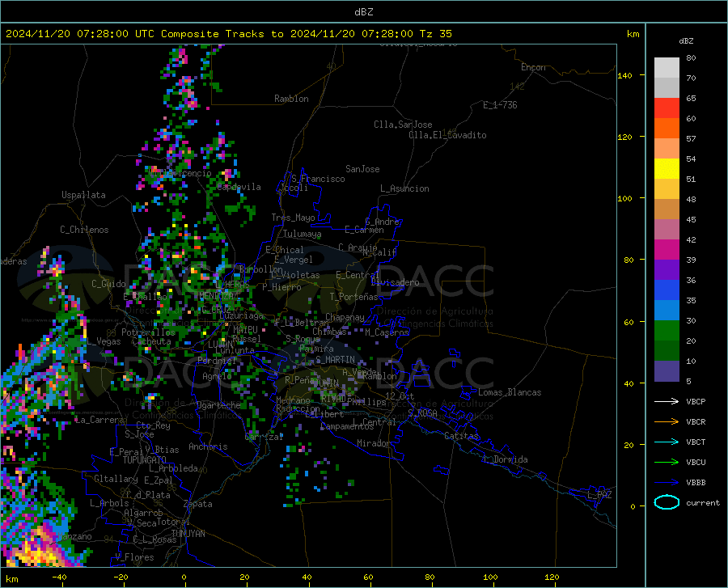The width and height of the screenshot is (728, 588).
Task: Click the Ramblon label near top
Action: 291,99
